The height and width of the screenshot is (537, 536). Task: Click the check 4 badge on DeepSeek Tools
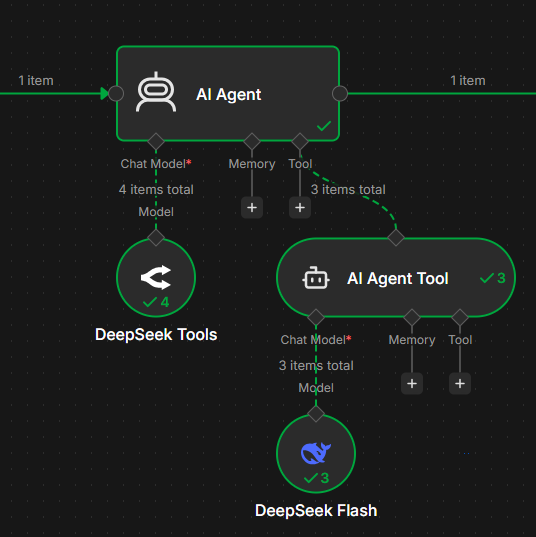click(156, 302)
